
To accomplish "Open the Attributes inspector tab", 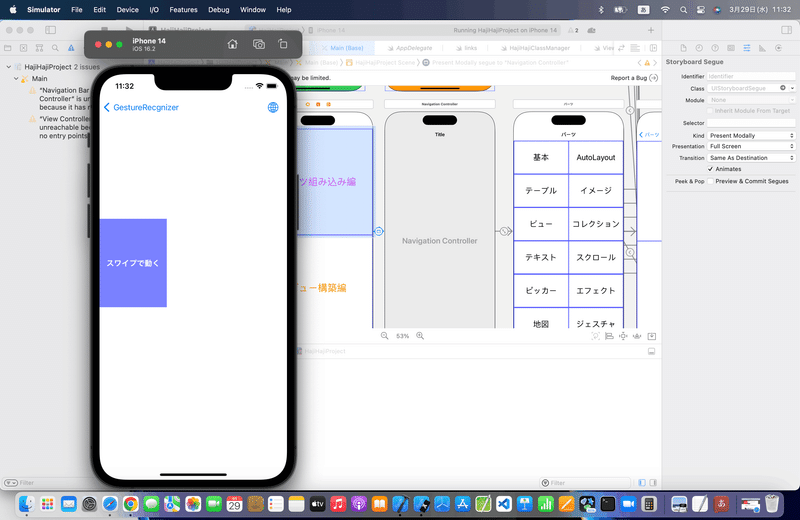I will [746, 48].
